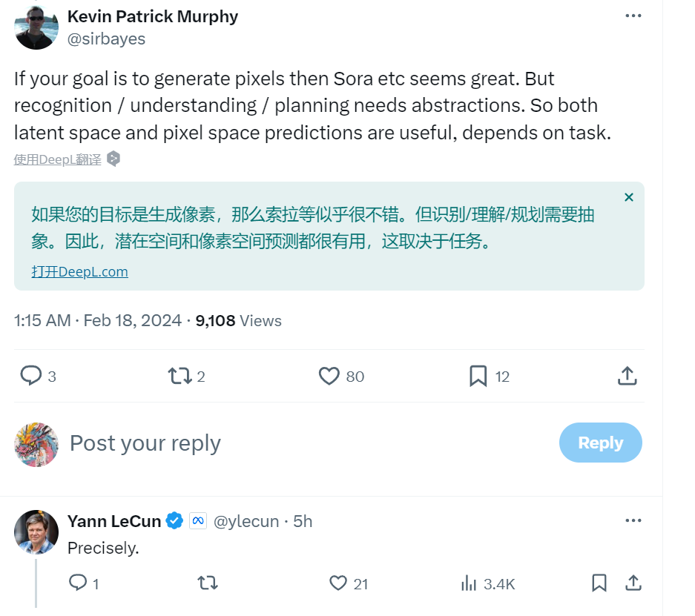Screen dimensions: 695x616
Task: Click the reply icon on Kevin's tweet
Action: [x=31, y=376]
